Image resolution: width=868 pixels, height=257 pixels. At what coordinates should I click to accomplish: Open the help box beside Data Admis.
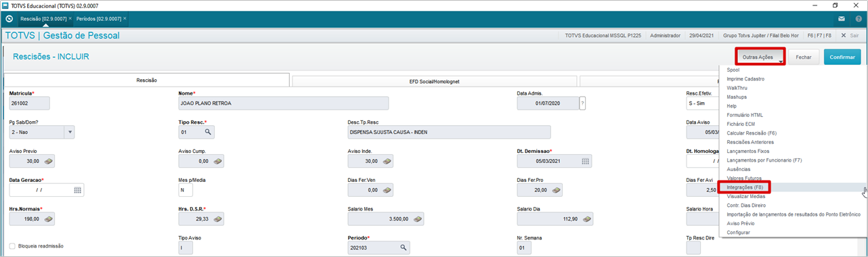[x=582, y=103]
